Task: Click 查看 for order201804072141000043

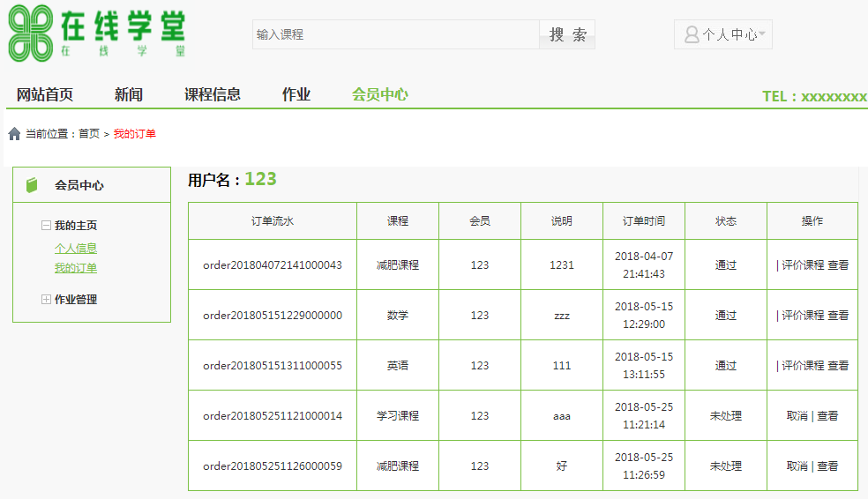Action: [x=838, y=265]
